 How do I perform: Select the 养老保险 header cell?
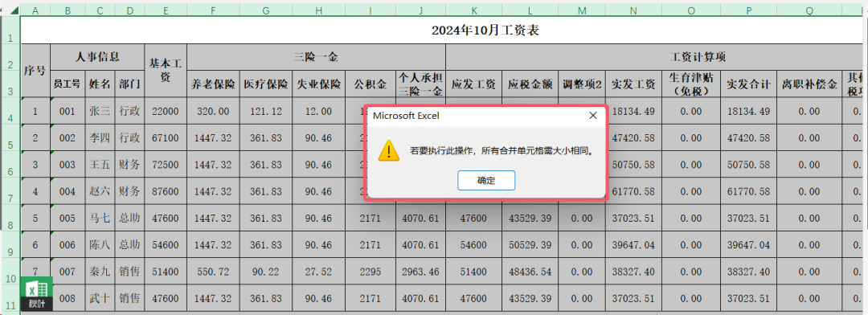click(213, 84)
